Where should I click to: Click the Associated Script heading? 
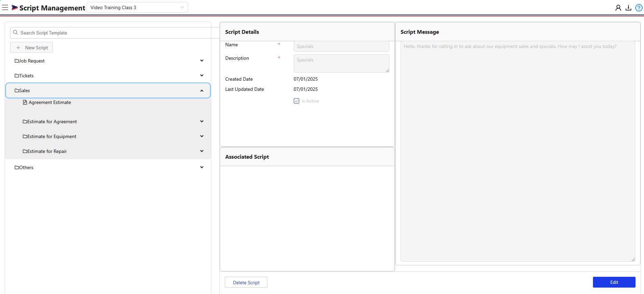[x=247, y=157]
